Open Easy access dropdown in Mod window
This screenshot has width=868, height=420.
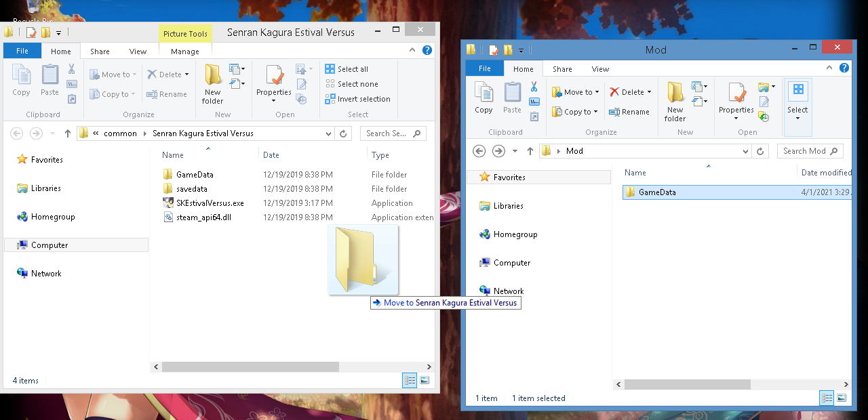pyautogui.click(x=699, y=102)
